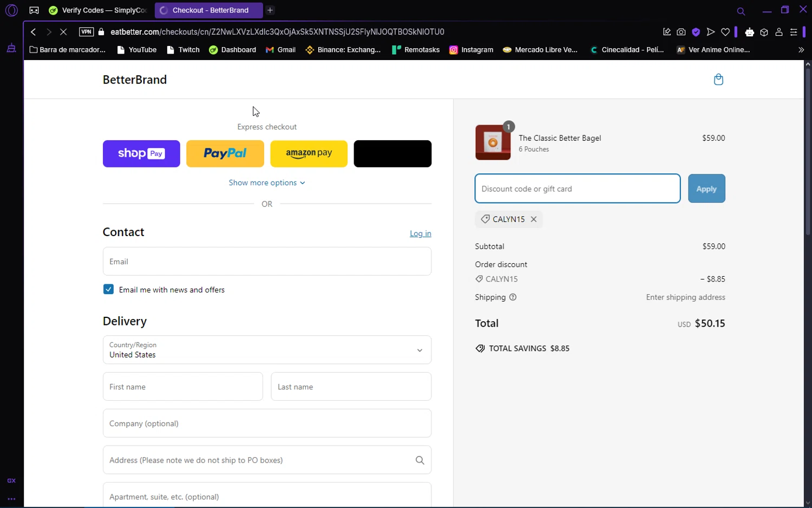Click the site security lock icon
The width and height of the screenshot is (812, 508).
pyautogui.click(x=101, y=32)
